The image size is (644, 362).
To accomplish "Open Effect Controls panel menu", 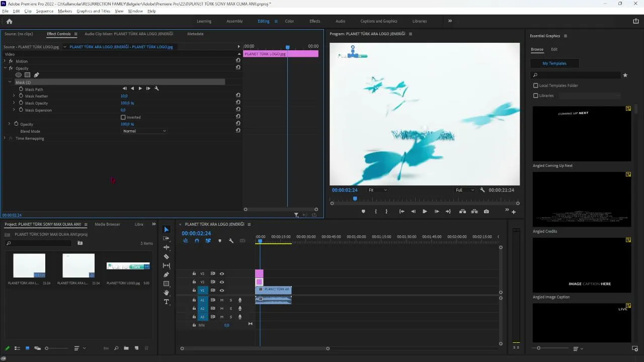I will pyautogui.click(x=76, y=34).
